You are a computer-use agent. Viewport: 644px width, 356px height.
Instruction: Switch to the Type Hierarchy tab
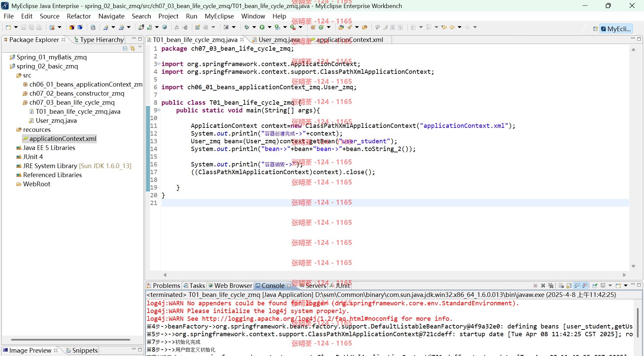pyautogui.click(x=99, y=40)
